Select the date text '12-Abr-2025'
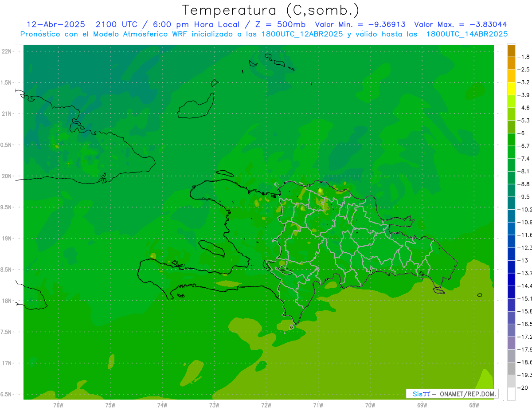This screenshot has width=532, height=411. pos(56,24)
